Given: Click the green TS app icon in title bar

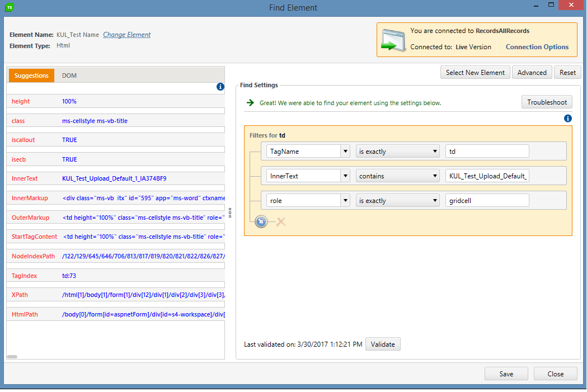Looking at the screenshot, I should pos(10,8).
